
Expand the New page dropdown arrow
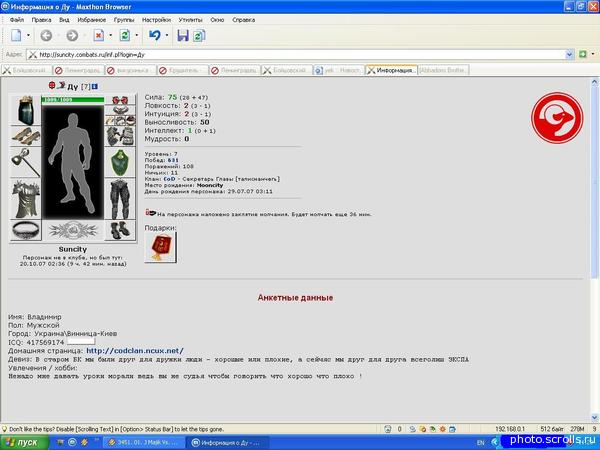pyautogui.click(x=28, y=36)
